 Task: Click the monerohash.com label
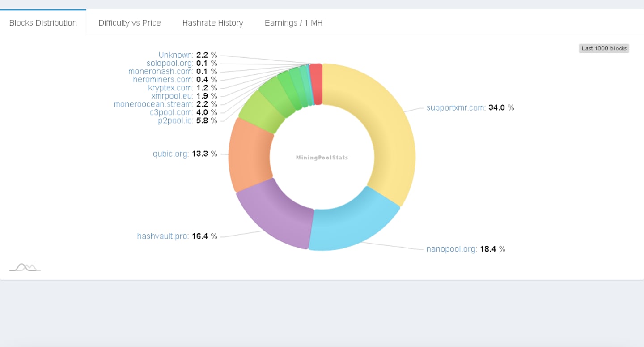pyautogui.click(x=161, y=72)
